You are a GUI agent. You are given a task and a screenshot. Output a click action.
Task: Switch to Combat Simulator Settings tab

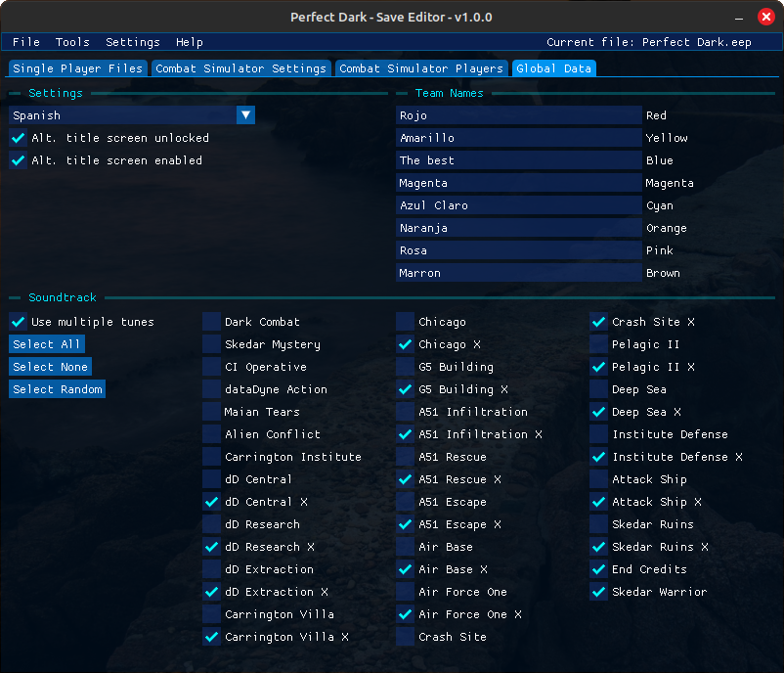click(x=241, y=68)
